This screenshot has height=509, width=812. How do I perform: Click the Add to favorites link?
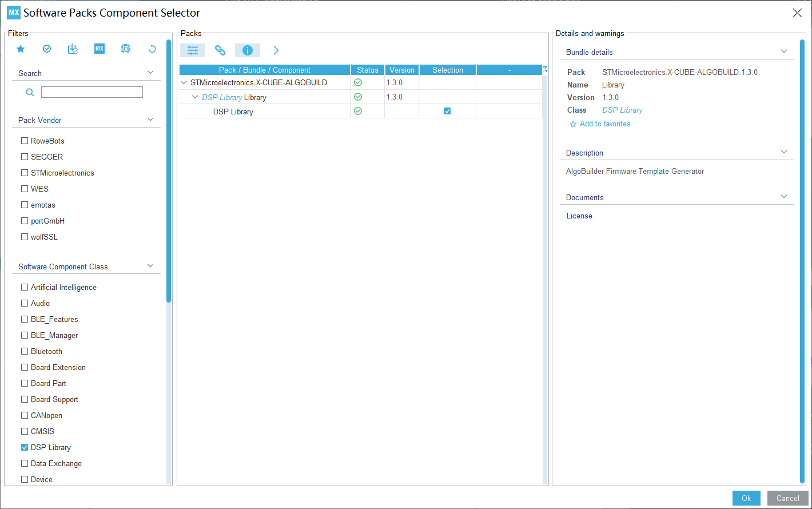tap(605, 124)
